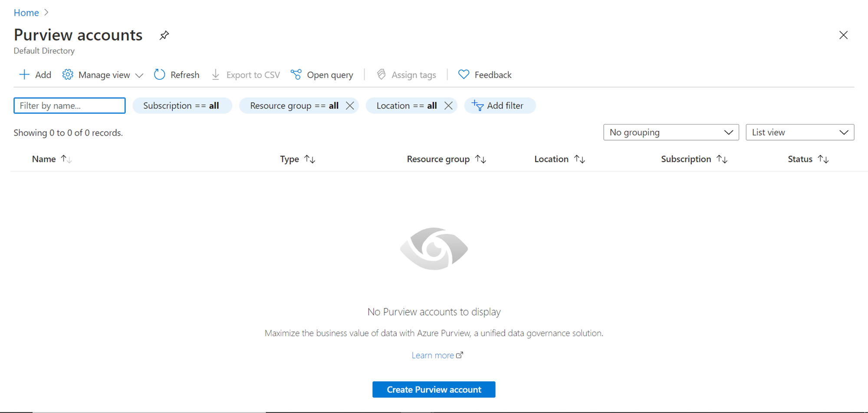Screen dimensions: 868x413
Task: Sort by Subscription column arrows
Action: pyautogui.click(x=722, y=159)
